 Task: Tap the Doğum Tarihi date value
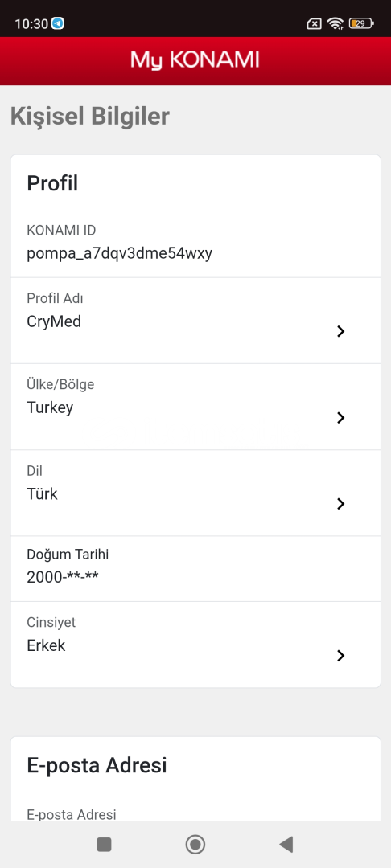tap(63, 577)
